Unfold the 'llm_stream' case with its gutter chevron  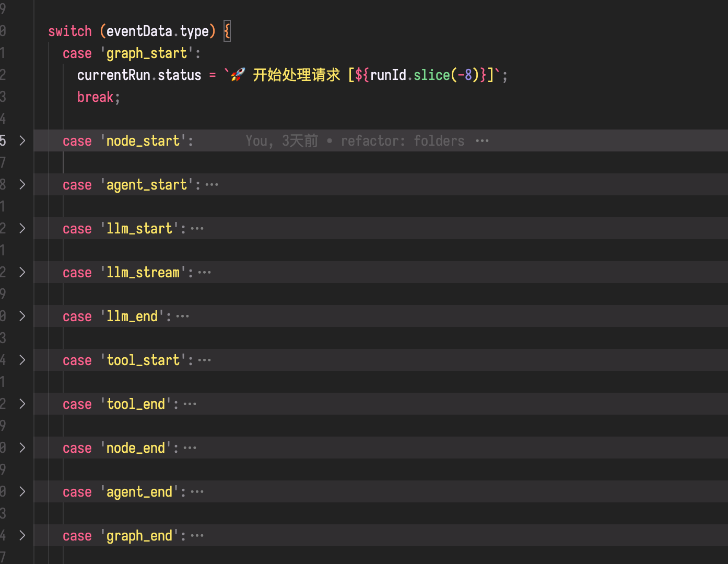coord(22,272)
